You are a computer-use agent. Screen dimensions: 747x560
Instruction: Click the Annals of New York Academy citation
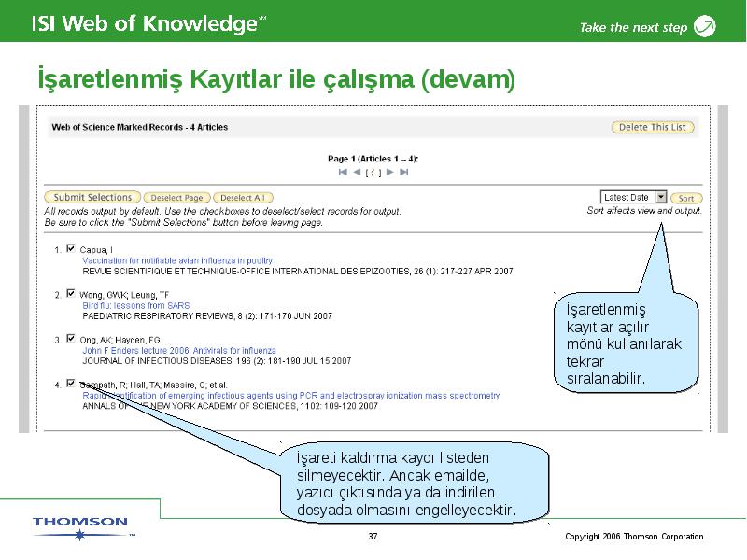click(230, 406)
